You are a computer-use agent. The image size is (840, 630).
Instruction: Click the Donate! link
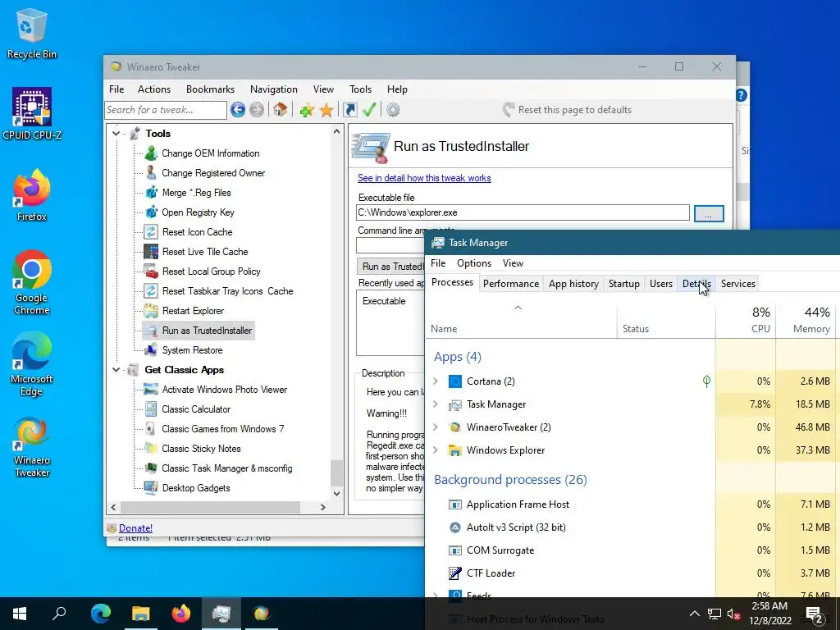pos(135,528)
